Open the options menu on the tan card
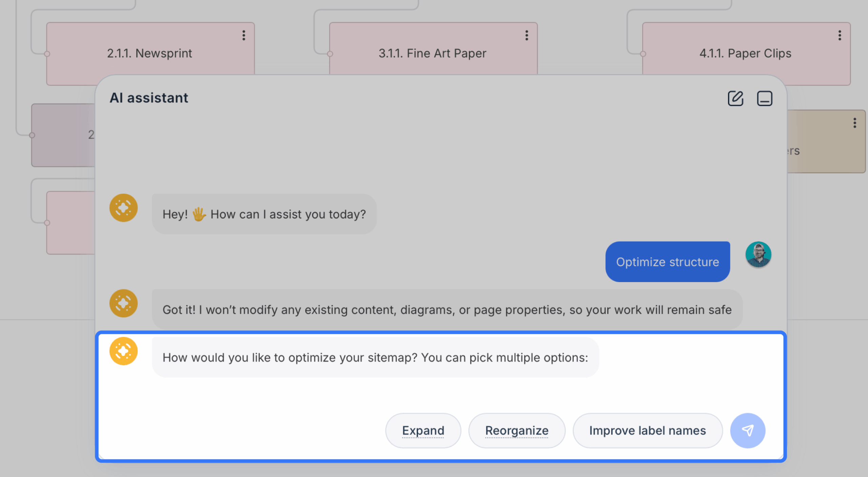The image size is (868, 477). pyautogui.click(x=855, y=123)
